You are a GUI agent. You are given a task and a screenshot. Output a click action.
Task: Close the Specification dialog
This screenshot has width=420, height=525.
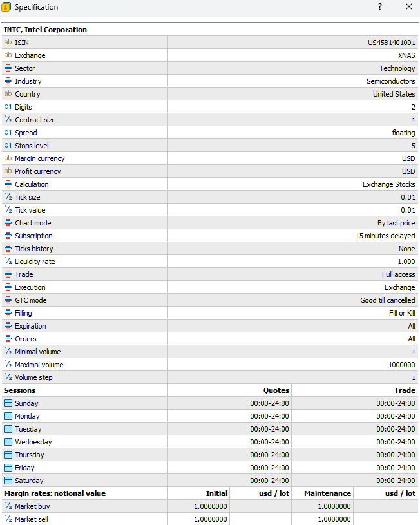click(x=409, y=6)
